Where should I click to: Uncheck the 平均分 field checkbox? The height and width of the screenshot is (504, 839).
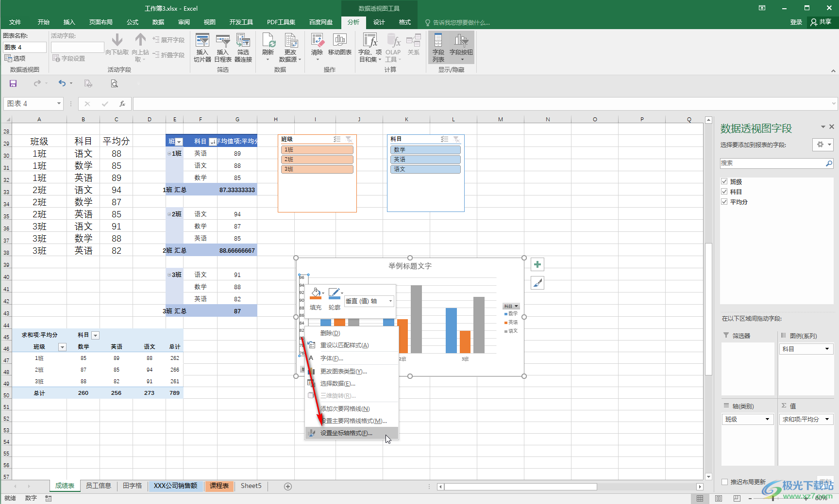tap(724, 202)
